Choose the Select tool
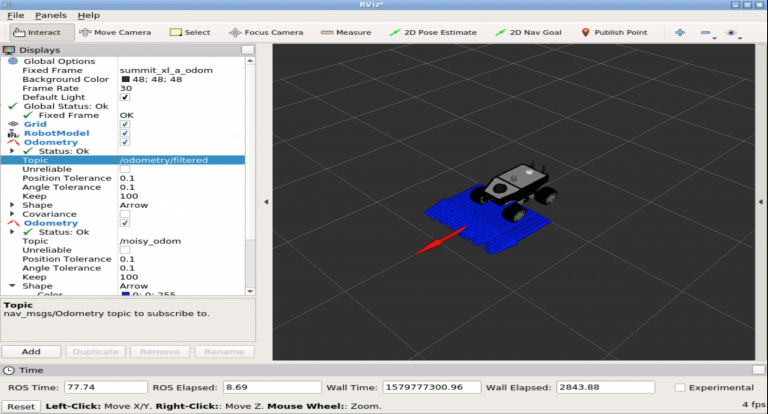Viewport: 768px width, 414px height. tap(190, 32)
